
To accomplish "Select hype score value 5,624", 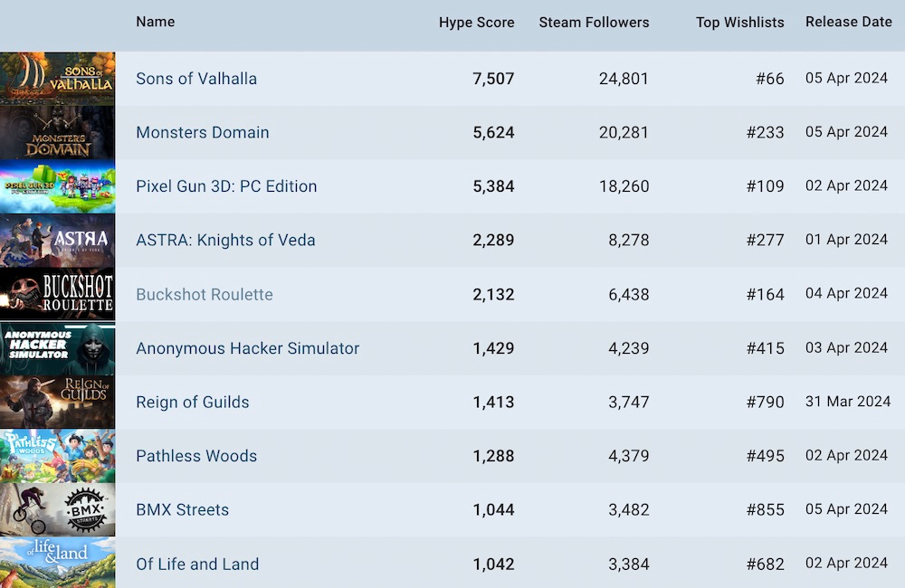I will click(493, 132).
